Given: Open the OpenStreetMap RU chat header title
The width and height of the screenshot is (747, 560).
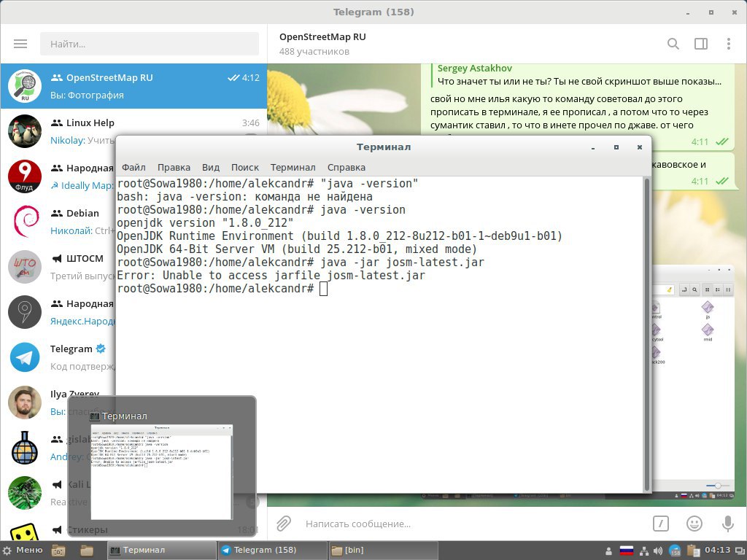Looking at the screenshot, I should click(x=322, y=37).
